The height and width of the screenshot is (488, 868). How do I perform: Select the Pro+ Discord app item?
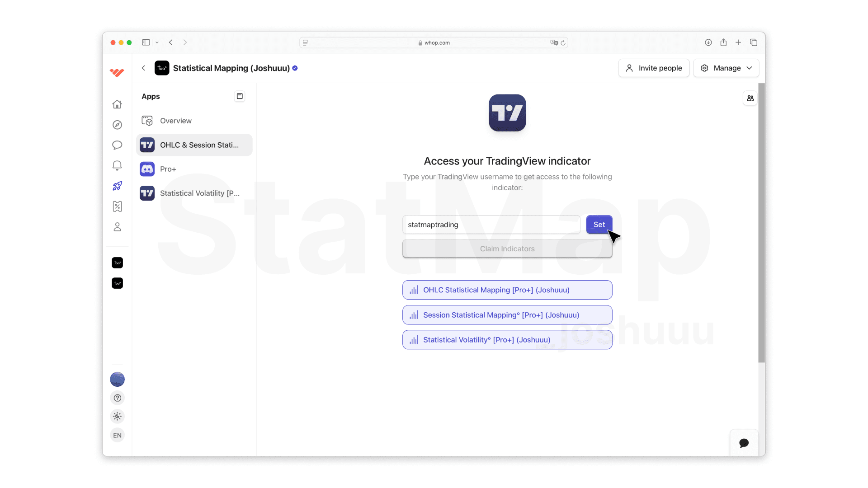click(x=168, y=169)
